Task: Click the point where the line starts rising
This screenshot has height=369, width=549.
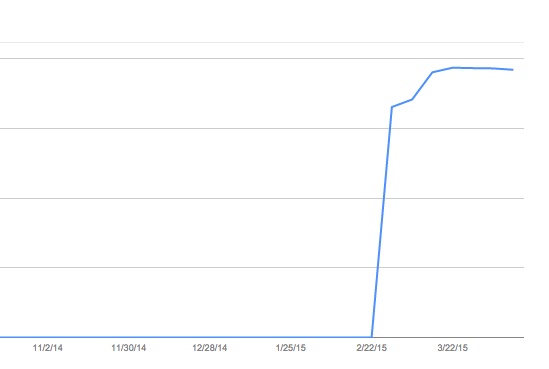Action: click(371, 337)
